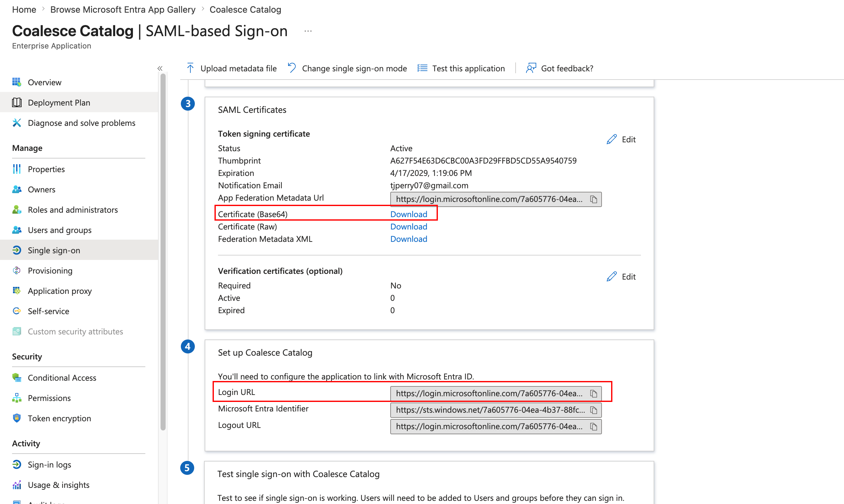Click the Got feedback icon
This screenshot has width=844, height=504.
(531, 68)
